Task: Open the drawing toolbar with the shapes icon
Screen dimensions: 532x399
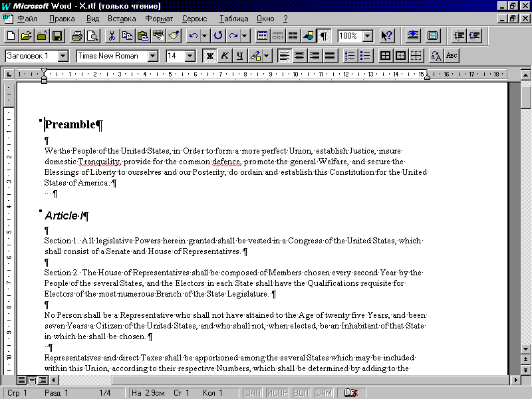Action: (x=309, y=36)
